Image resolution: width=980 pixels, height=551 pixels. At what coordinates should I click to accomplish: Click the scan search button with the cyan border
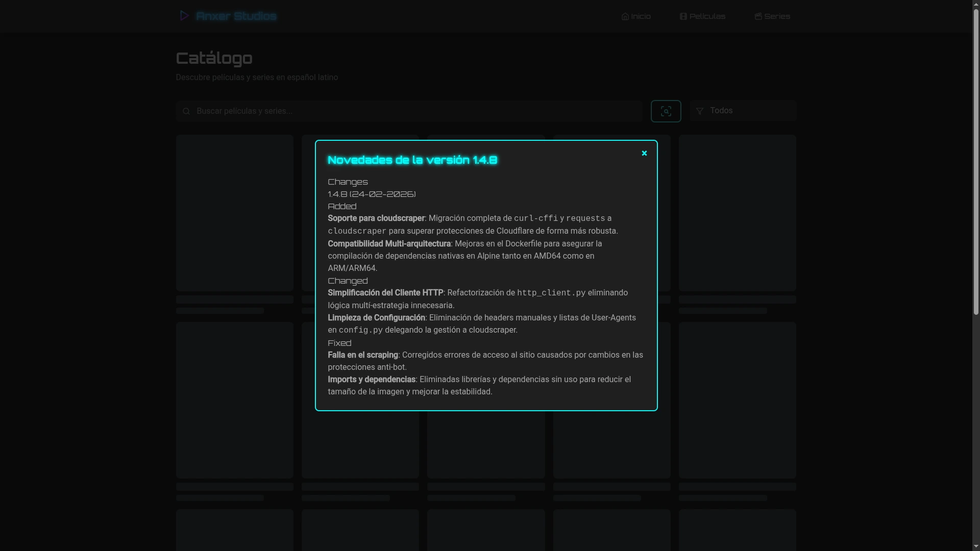[x=666, y=111]
